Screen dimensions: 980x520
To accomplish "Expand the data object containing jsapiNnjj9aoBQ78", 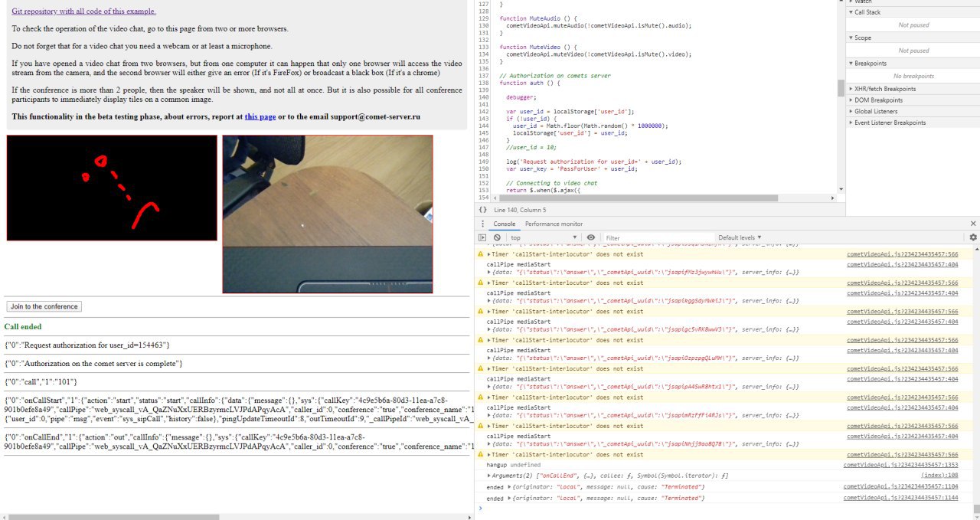I will 489,443.
